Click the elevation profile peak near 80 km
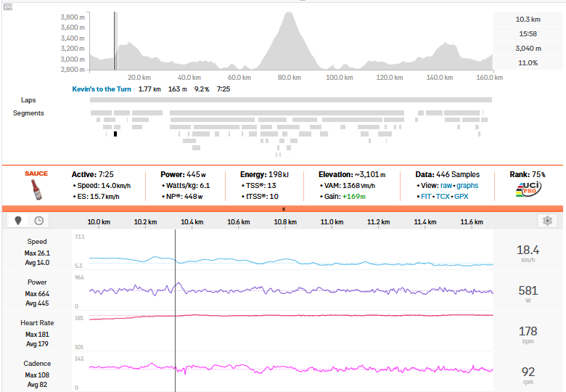Viewport: 566px width, 392px height. click(289, 13)
